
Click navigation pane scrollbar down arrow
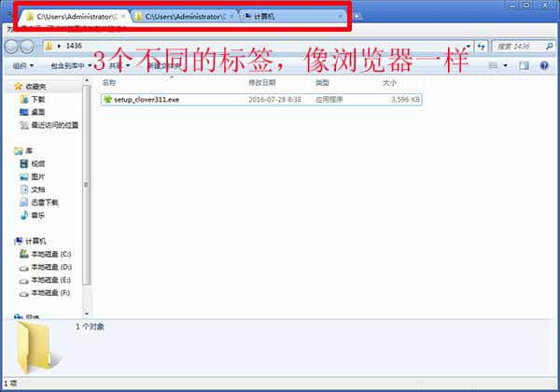[87, 314]
